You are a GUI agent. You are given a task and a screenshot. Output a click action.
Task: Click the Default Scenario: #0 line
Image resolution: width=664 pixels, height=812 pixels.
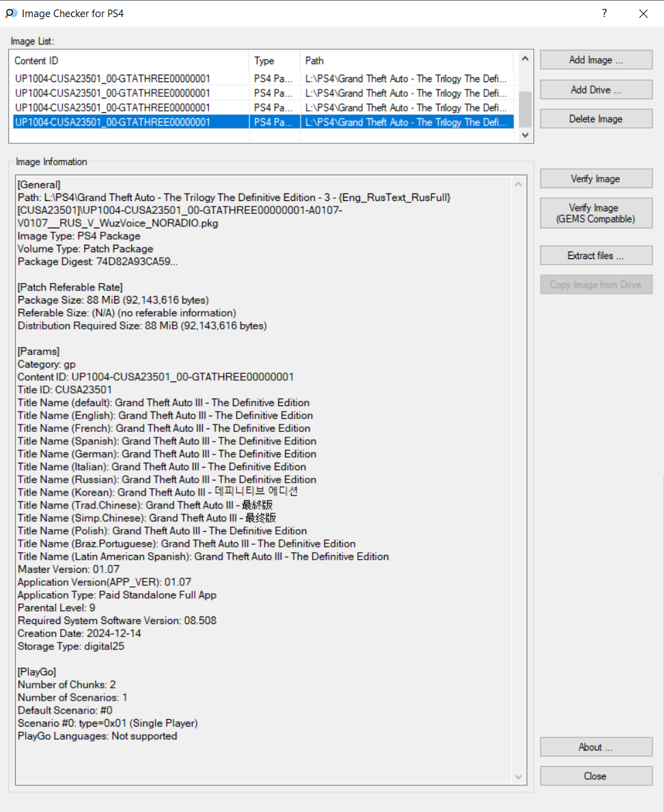pos(65,711)
